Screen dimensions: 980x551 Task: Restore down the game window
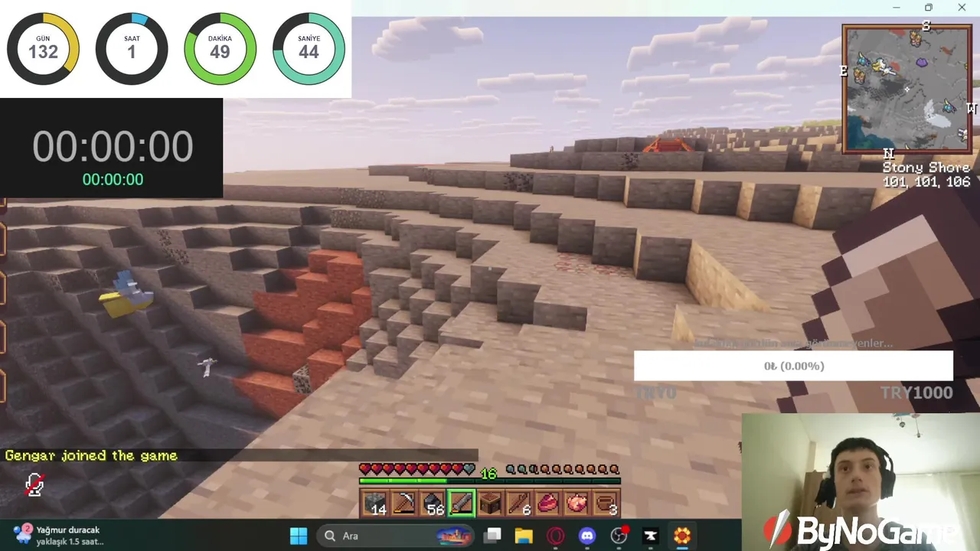click(929, 8)
